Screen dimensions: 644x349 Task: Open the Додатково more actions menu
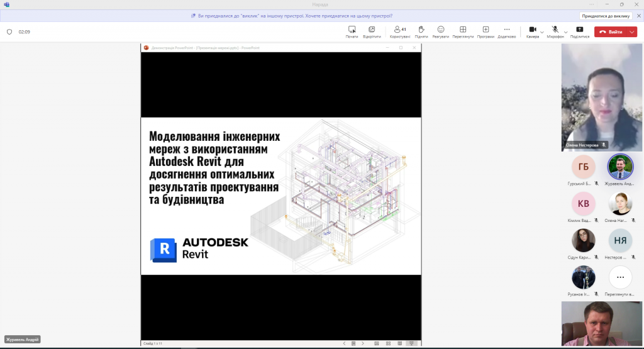pos(507,30)
